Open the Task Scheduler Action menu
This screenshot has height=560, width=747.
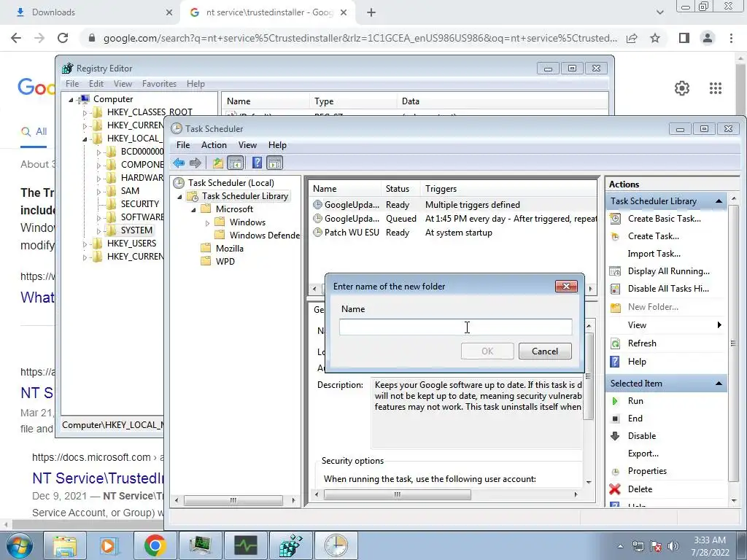(x=214, y=145)
